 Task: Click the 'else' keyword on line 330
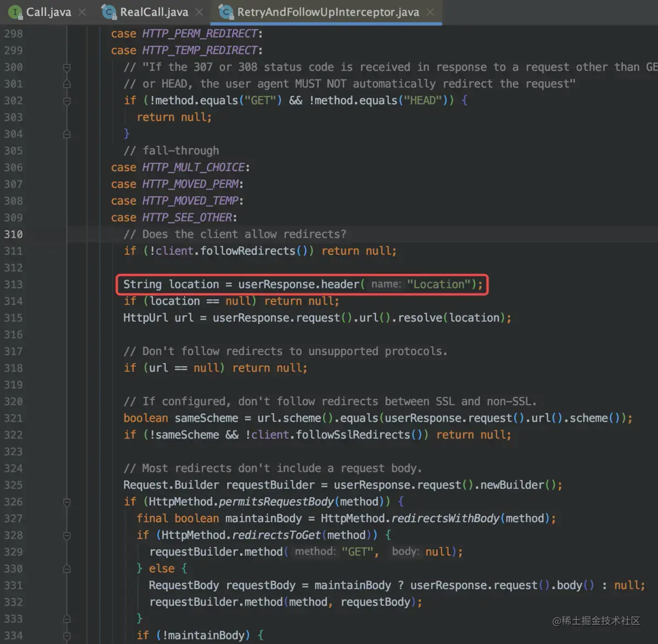pyautogui.click(x=161, y=569)
